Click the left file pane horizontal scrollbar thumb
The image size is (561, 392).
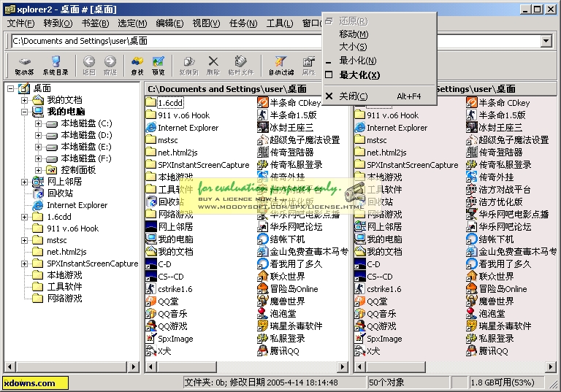click(x=186, y=366)
